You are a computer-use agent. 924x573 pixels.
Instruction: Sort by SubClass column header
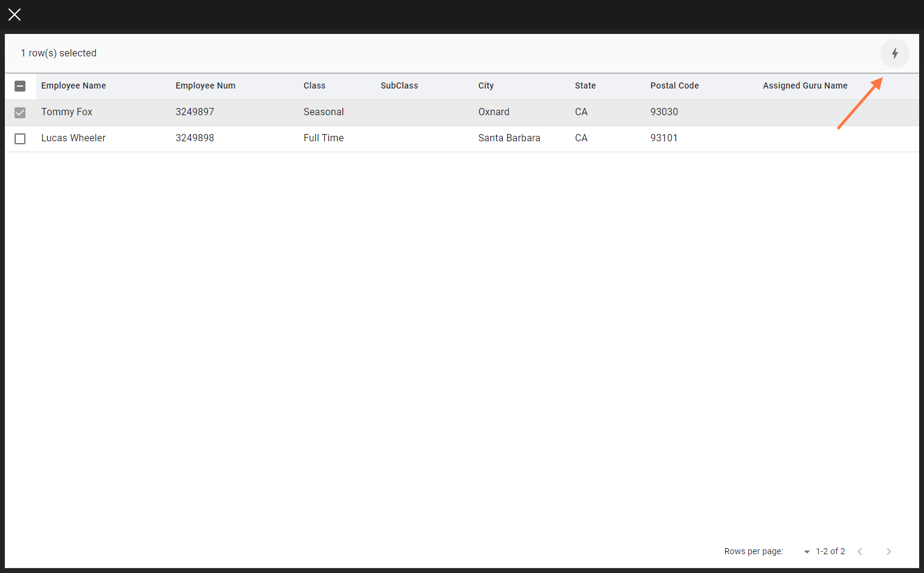click(x=399, y=85)
